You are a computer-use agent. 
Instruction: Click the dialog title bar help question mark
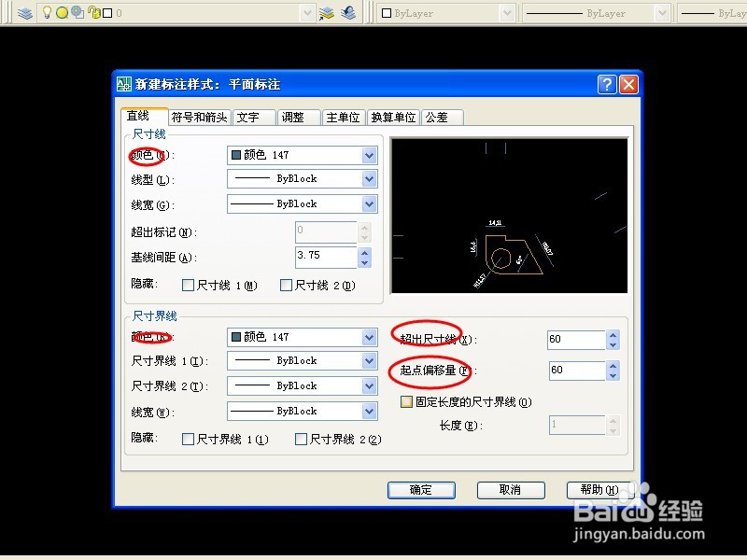(x=607, y=84)
